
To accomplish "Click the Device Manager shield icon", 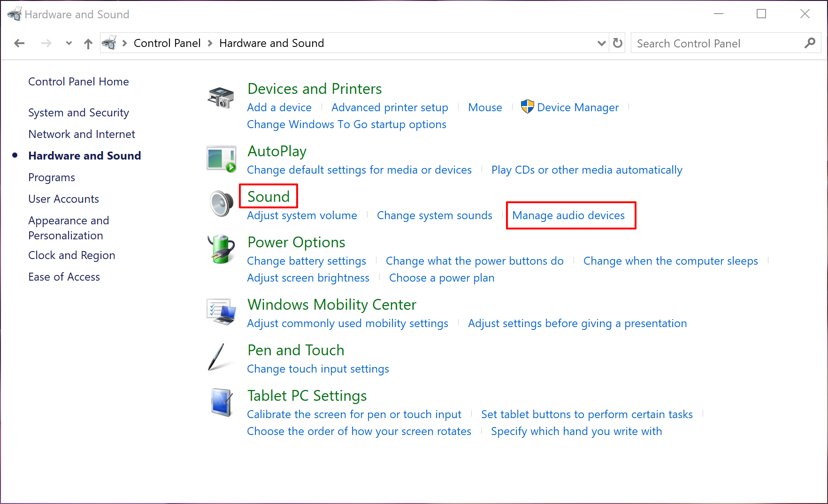I will (x=528, y=107).
